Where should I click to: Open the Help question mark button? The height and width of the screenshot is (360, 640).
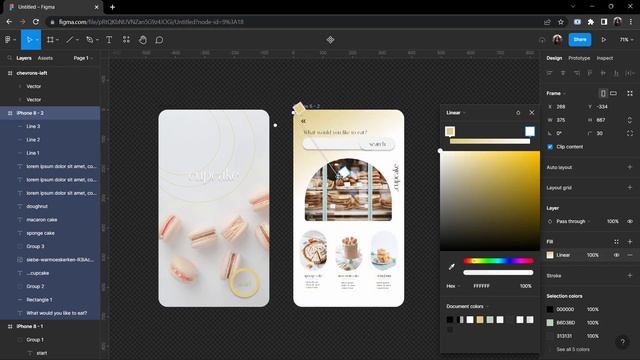click(x=622, y=342)
